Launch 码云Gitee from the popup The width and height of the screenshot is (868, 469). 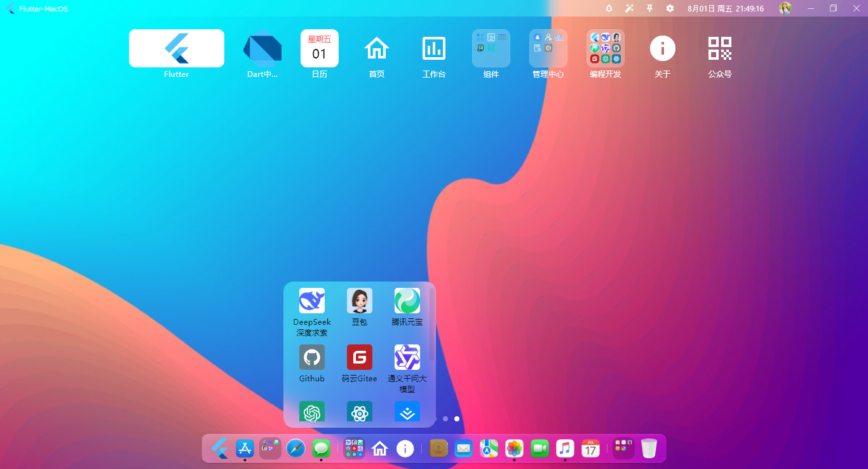click(x=359, y=357)
